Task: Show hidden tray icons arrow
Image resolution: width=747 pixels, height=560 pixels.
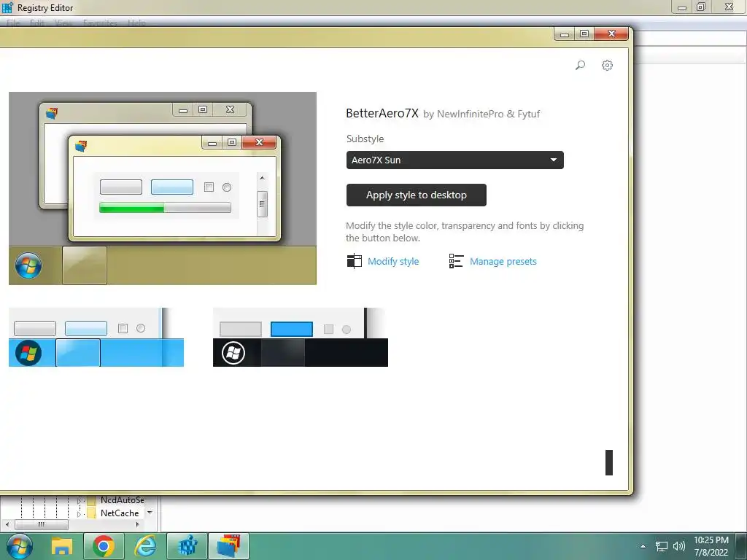Action: (643, 546)
